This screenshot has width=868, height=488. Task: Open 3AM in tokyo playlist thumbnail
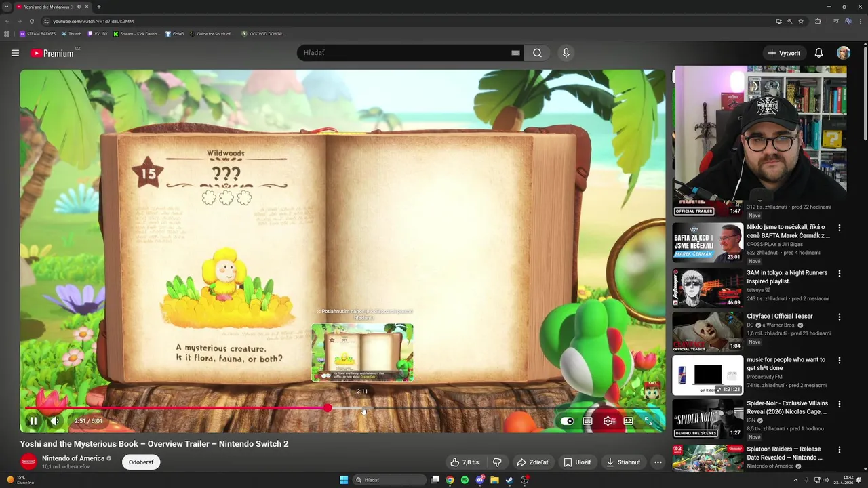[708, 287]
